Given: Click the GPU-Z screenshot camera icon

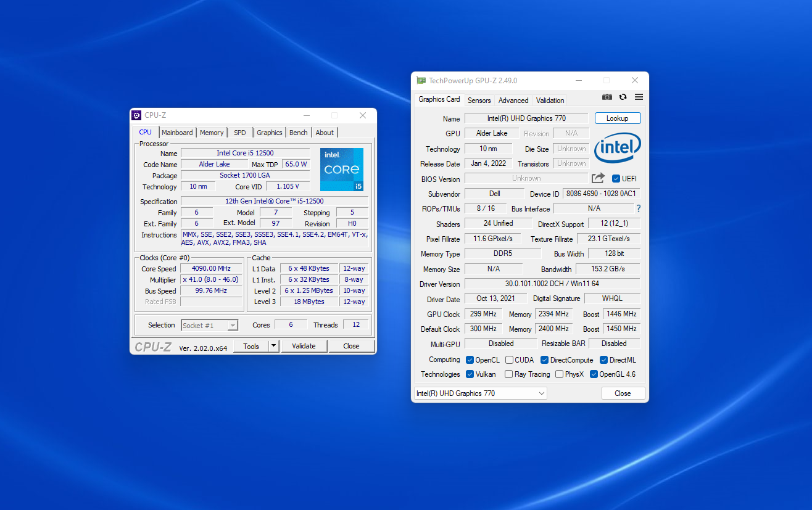Looking at the screenshot, I should [607, 97].
